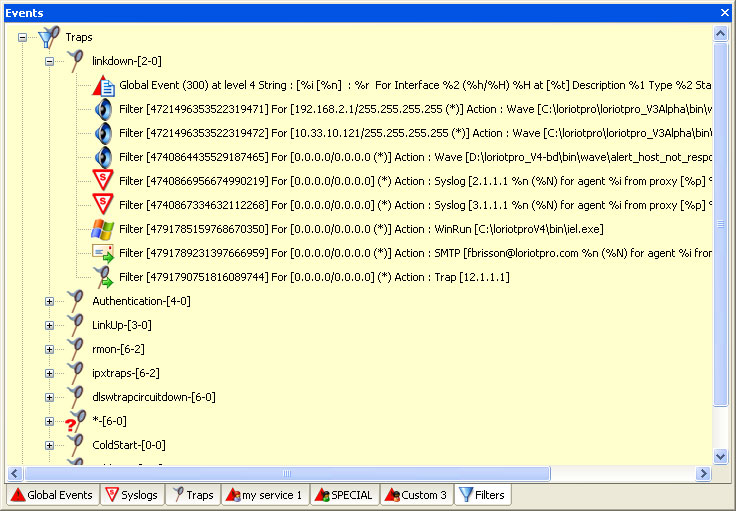Click Syslog icon for the 3.1.1.1 filter
736x511 pixels.
pyautogui.click(x=103, y=205)
